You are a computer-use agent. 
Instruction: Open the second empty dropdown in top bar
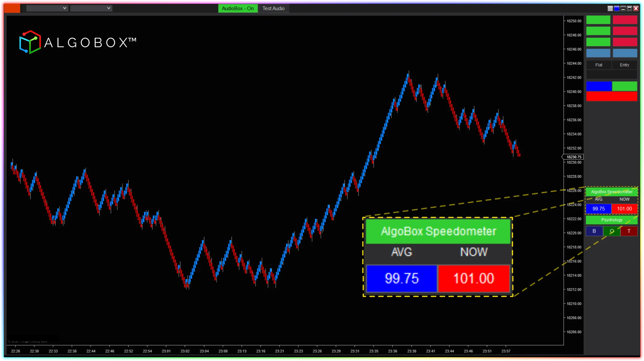point(91,8)
